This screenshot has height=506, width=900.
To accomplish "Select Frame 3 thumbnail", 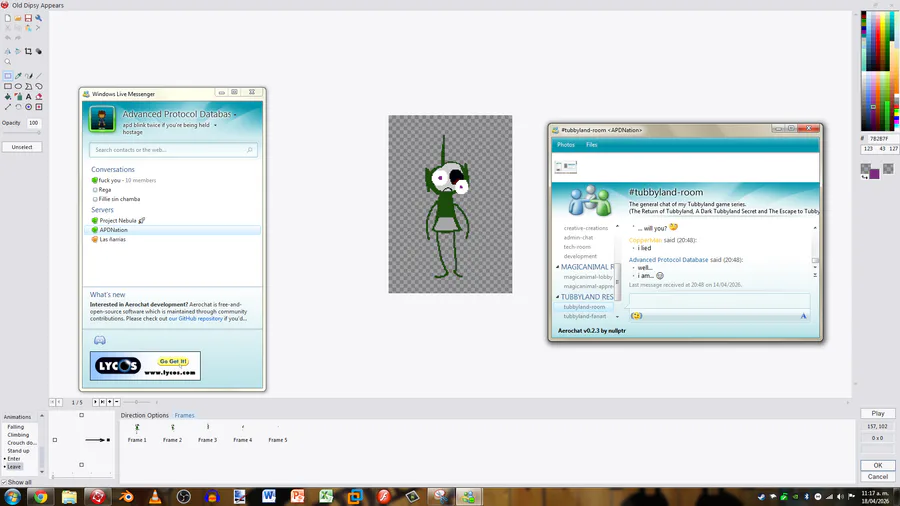I will pyautogui.click(x=208, y=433).
